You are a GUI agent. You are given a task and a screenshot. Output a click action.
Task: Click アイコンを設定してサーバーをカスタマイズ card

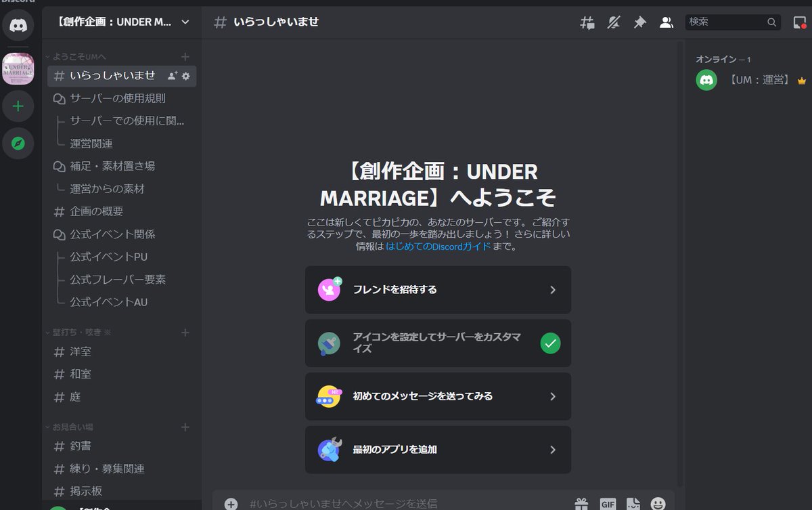pos(438,343)
